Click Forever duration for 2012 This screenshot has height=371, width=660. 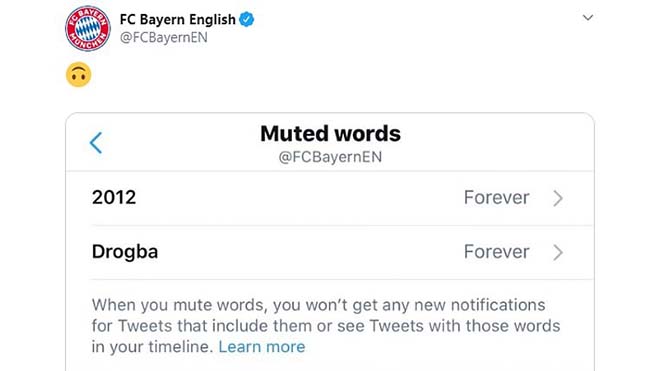[496, 198]
